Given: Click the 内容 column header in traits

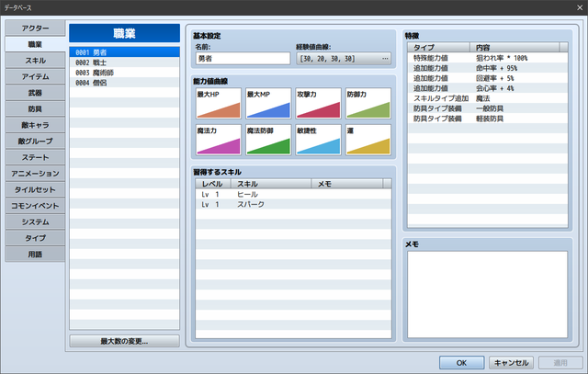Looking at the screenshot, I should coord(514,47).
